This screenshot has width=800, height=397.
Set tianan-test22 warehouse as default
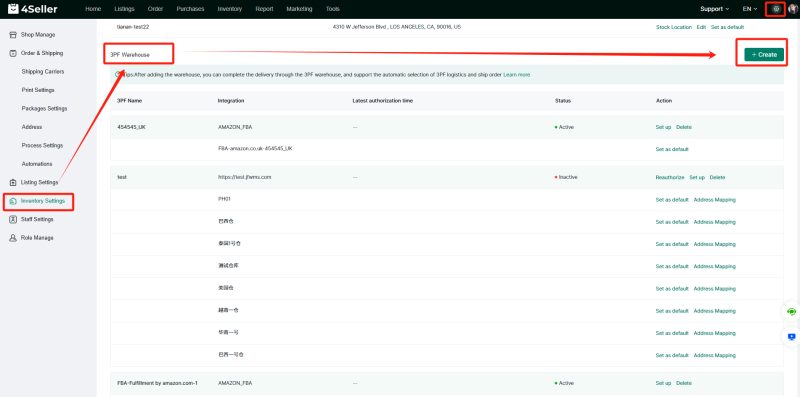[x=727, y=27]
